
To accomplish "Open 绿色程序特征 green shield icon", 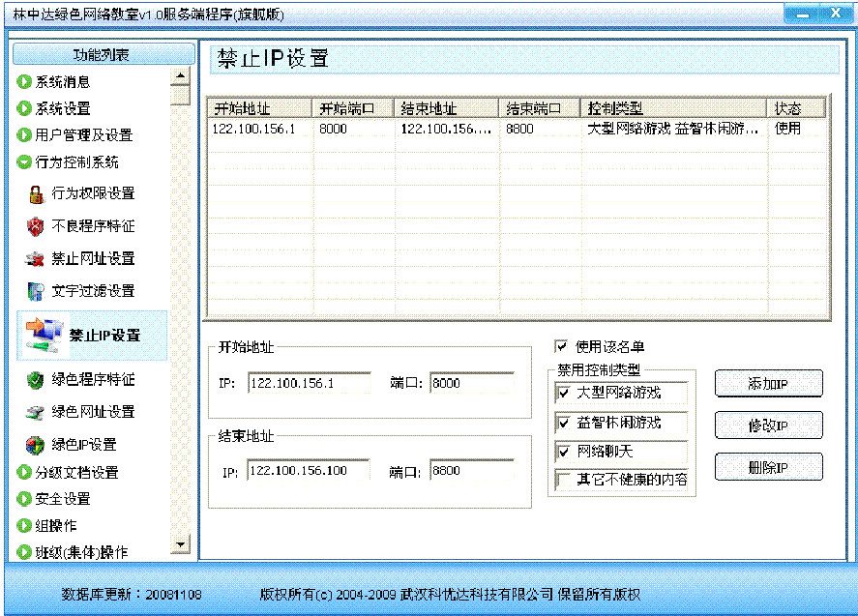I will (36, 380).
